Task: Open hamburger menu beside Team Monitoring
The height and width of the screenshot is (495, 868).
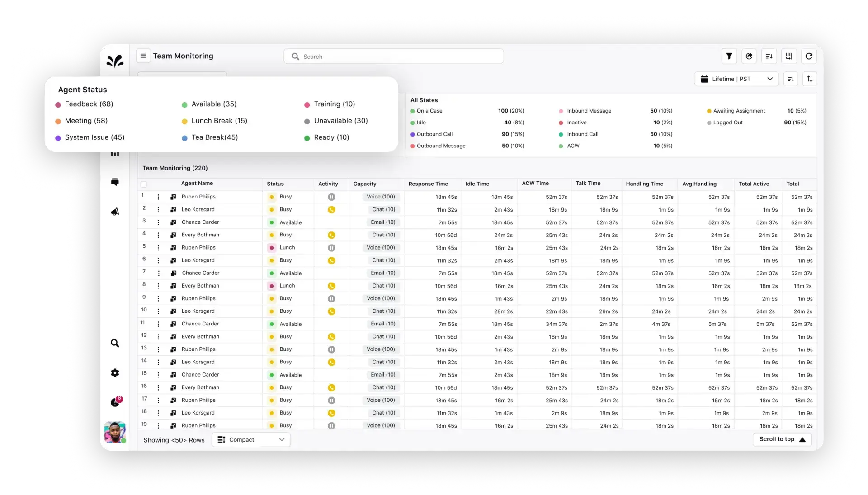Action: click(143, 56)
